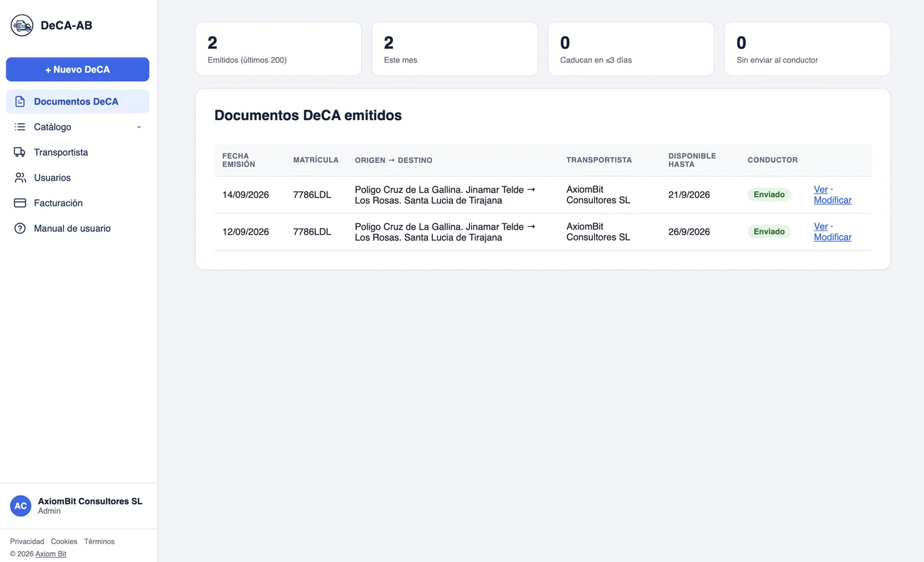
Task: Click the AxiomBit Consultores SL account name
Action: tap(90, 501)
